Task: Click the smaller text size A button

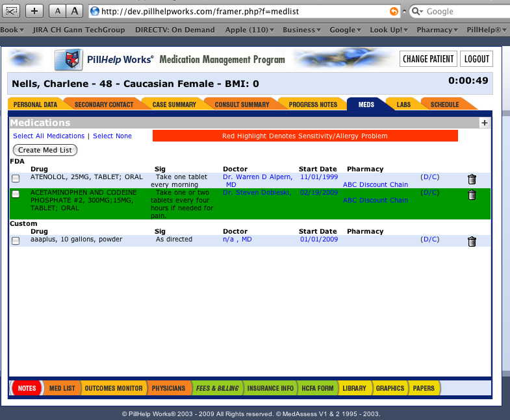Action: [57, 11]
